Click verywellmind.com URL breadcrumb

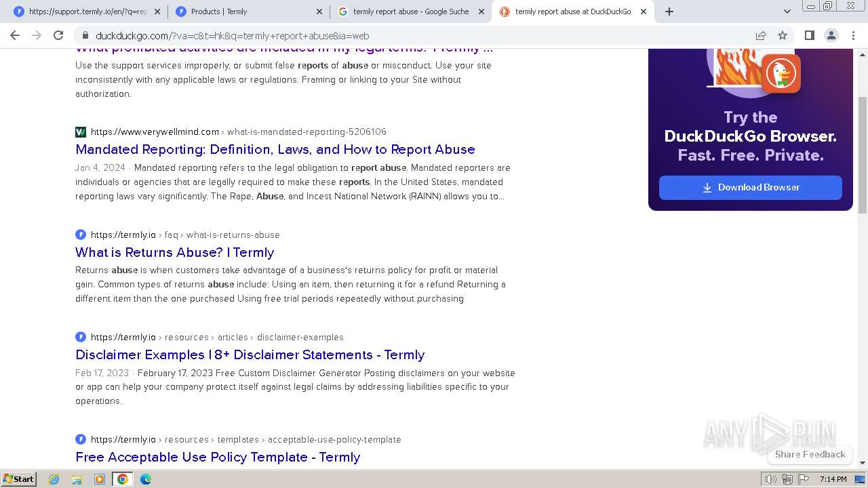click(239, 131)
